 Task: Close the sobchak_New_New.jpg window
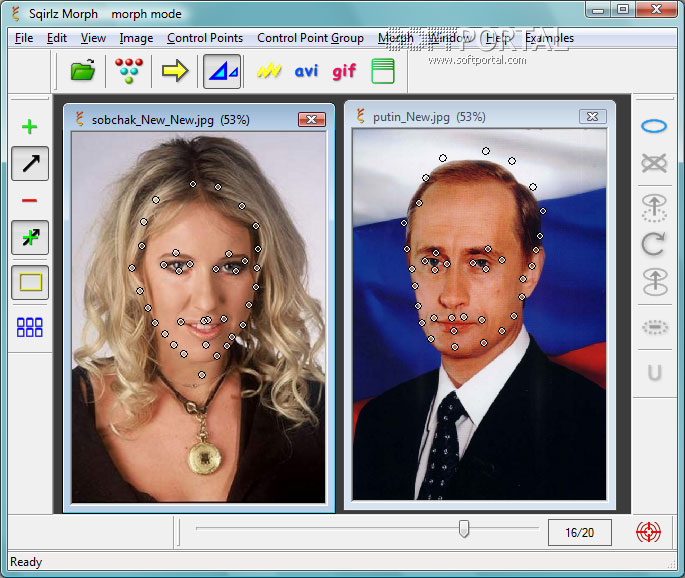coord(312,119)
